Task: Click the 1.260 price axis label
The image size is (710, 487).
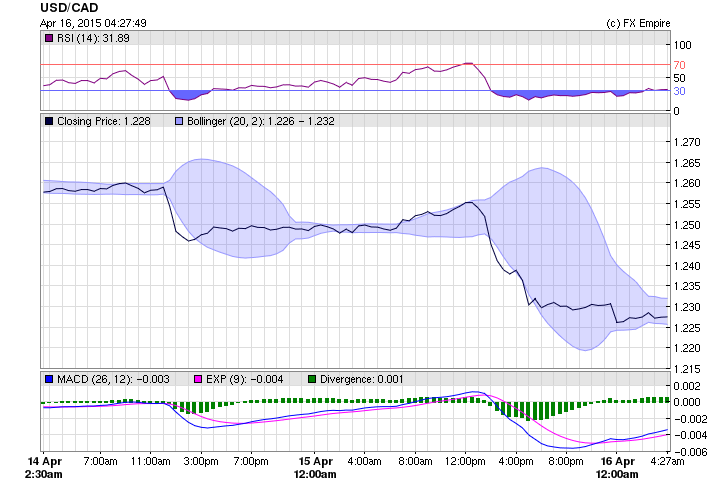Action: tap(687, 183)
